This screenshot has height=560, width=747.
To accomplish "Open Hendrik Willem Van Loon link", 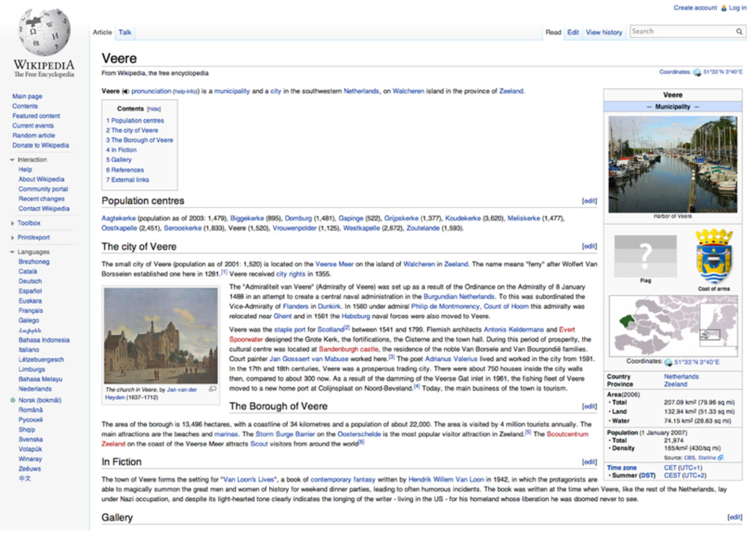I will 446,480.
